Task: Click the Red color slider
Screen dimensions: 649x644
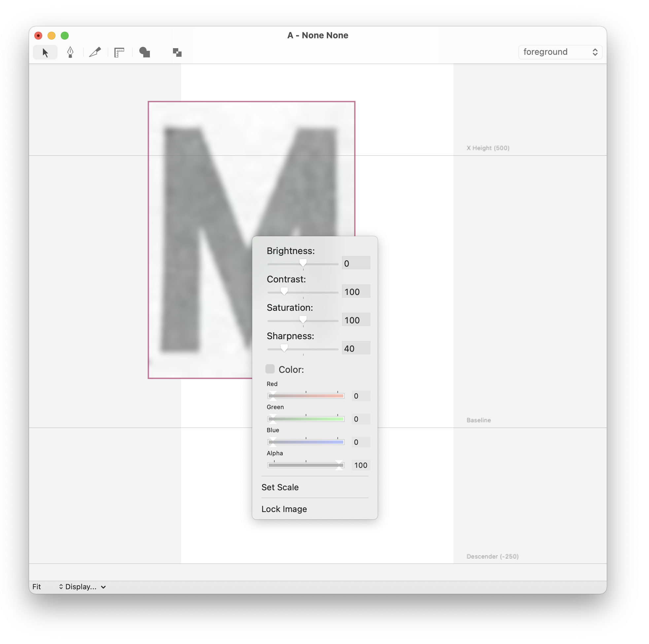Action: pyautogui.click(x=306, y=396)
